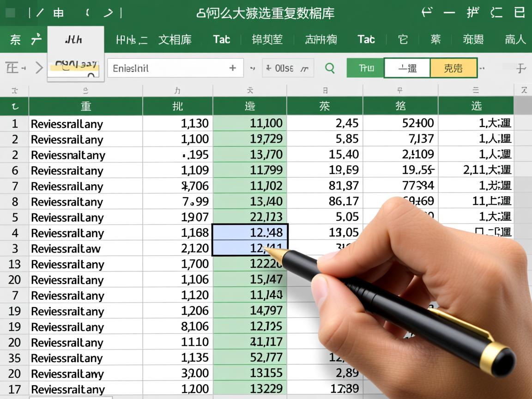
Task: Open search with the magnifier icon
Action: pos(330,67)
